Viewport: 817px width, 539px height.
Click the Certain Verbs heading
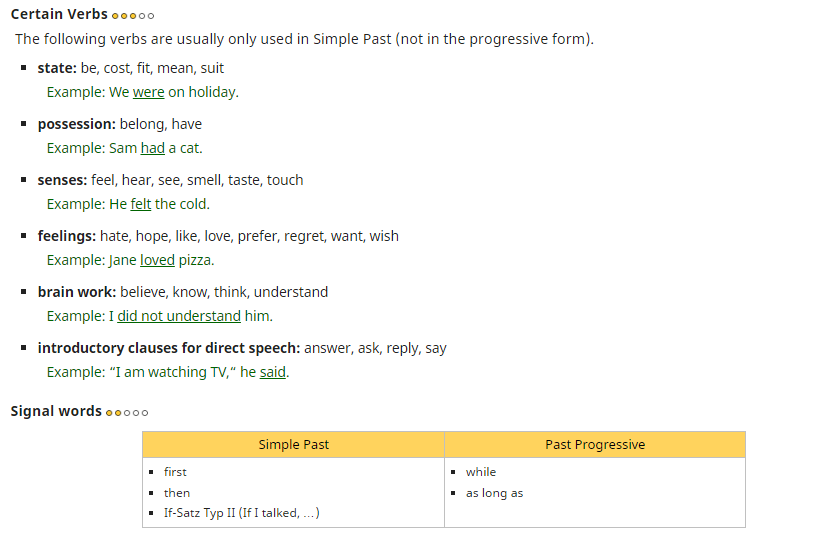59,15
